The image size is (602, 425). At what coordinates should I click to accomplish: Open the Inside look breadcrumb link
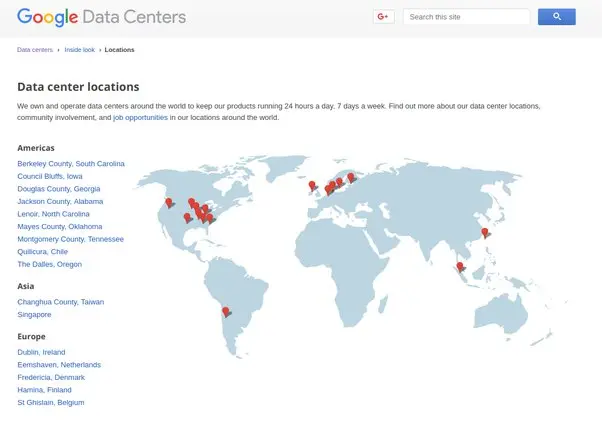click(x=79, y=50)
